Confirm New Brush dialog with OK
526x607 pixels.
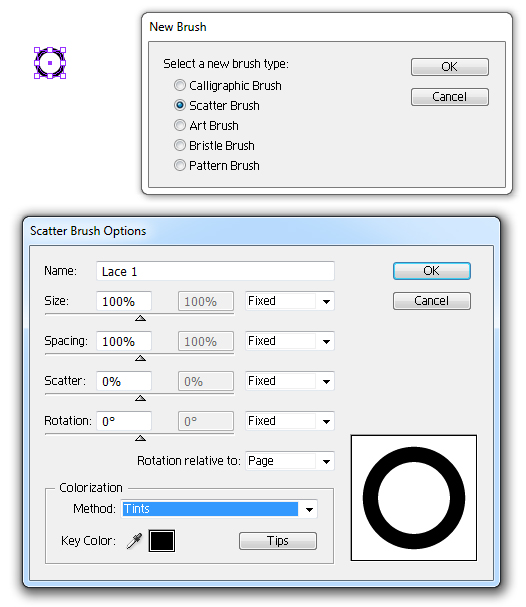tap(450, 67)
